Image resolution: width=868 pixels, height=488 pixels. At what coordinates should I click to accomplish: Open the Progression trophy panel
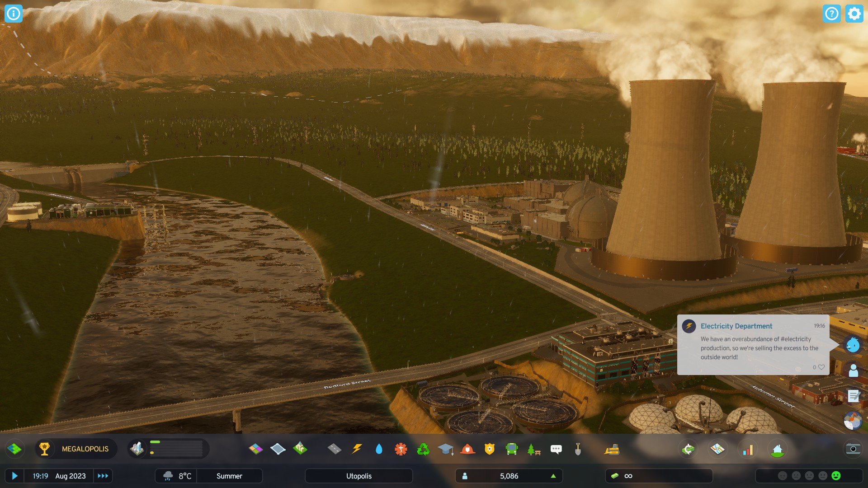(x=44, y=449)
